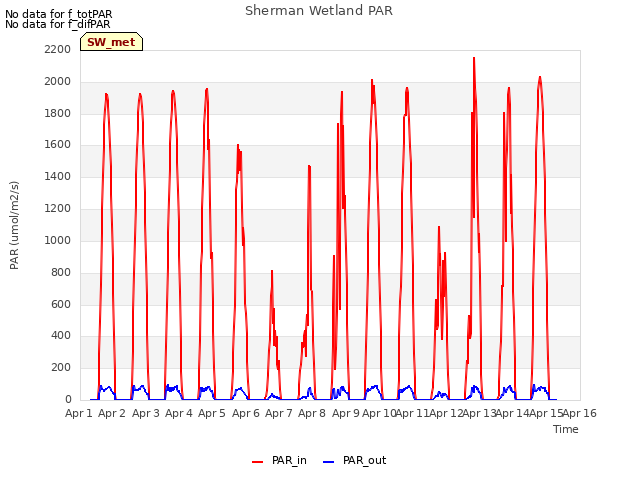Viewport: 640px width, 480px height.
Task: Click the Apr 2 x-axis label
Action: (112, 413)
